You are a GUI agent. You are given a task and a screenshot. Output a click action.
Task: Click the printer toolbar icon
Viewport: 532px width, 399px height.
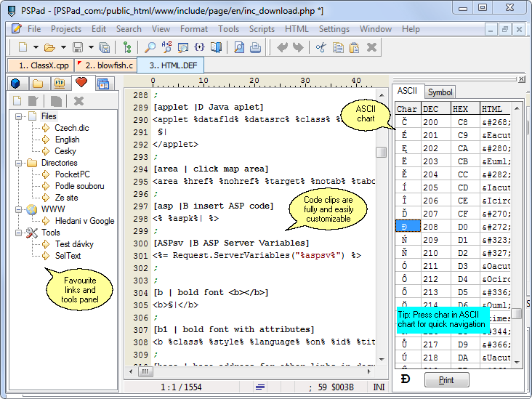click(x=255, y=47)
